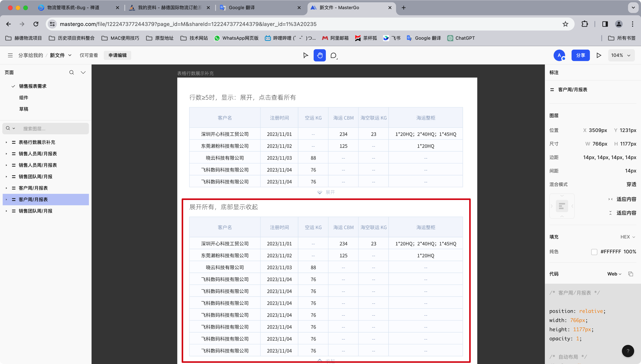This screenshot has width=641, height=364.
Task: Click the prototype play icon
Action: point(599,55)
